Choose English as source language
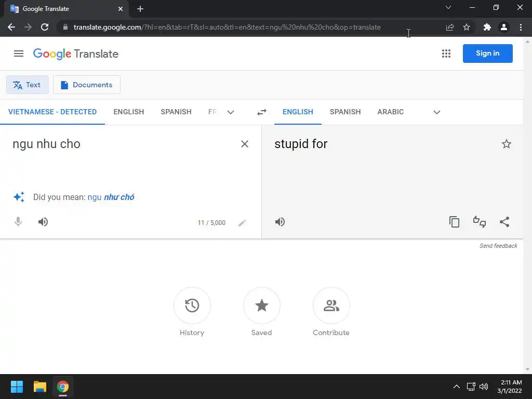532x399 pixels. click(x=129, y=112)
